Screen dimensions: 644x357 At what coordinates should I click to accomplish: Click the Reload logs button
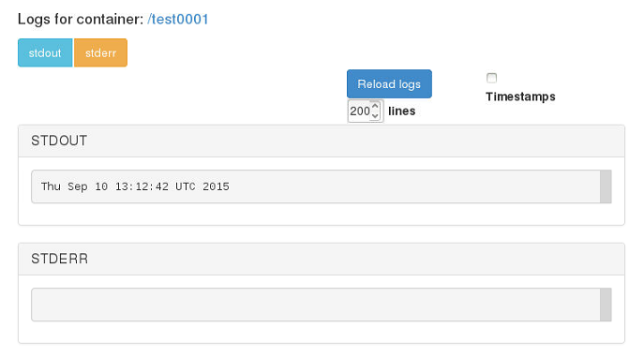click(389, 83)
